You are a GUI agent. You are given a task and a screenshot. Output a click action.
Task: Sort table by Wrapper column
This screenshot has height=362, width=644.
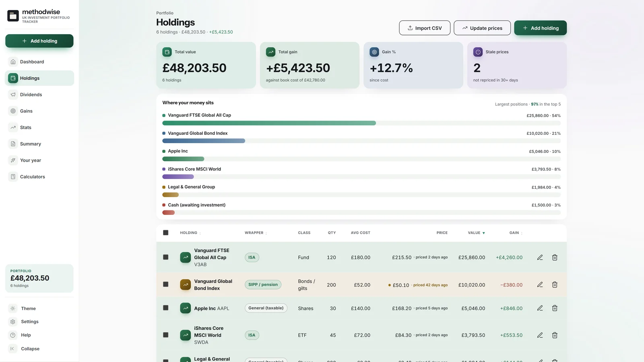tap(256, 233)
